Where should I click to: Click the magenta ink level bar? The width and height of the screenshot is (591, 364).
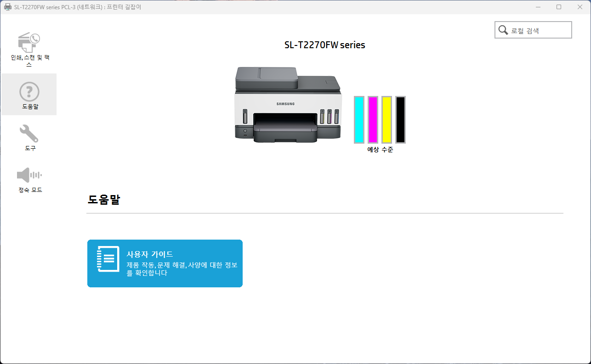tap(373, 120)
